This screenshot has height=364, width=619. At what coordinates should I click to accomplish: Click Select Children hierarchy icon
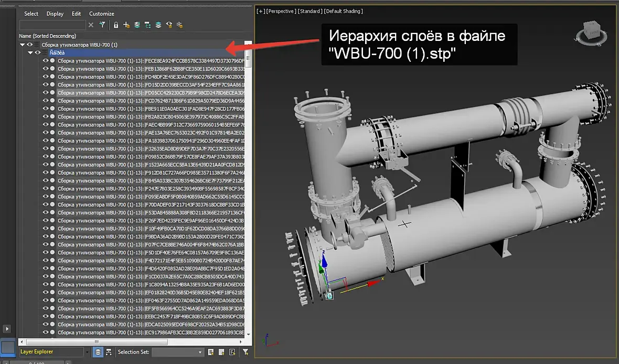[x=147, y=25]
